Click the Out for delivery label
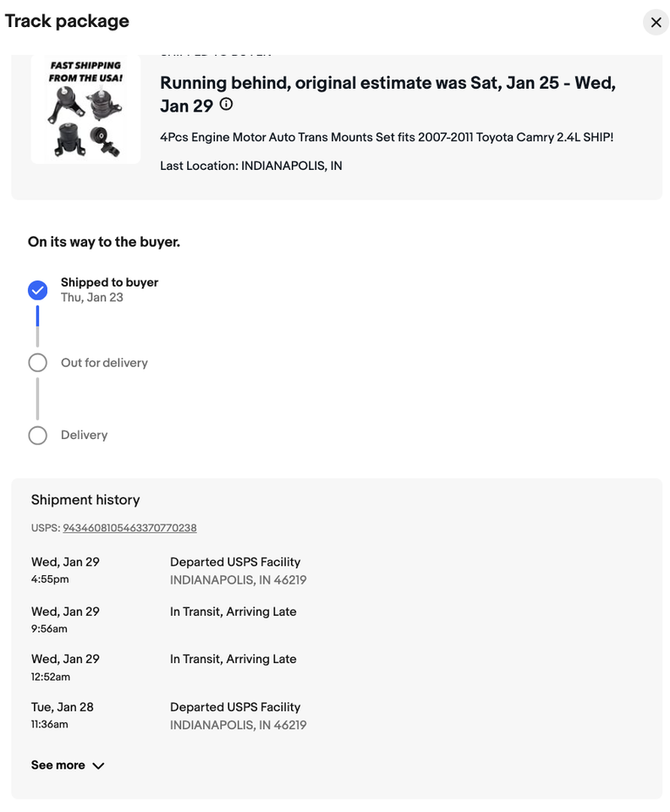The image size is (670, 812). pos(104,363)
